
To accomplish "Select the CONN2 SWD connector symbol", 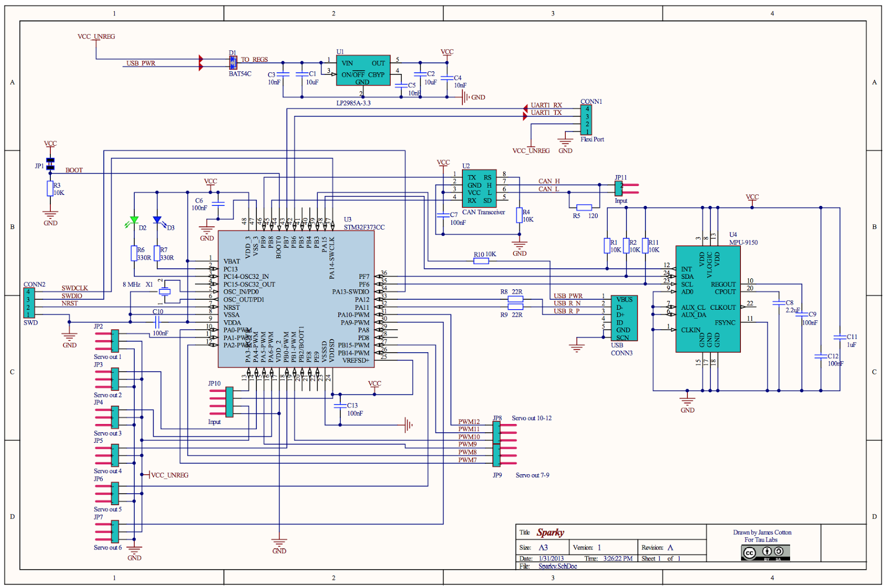I will [x=29, y=303].
